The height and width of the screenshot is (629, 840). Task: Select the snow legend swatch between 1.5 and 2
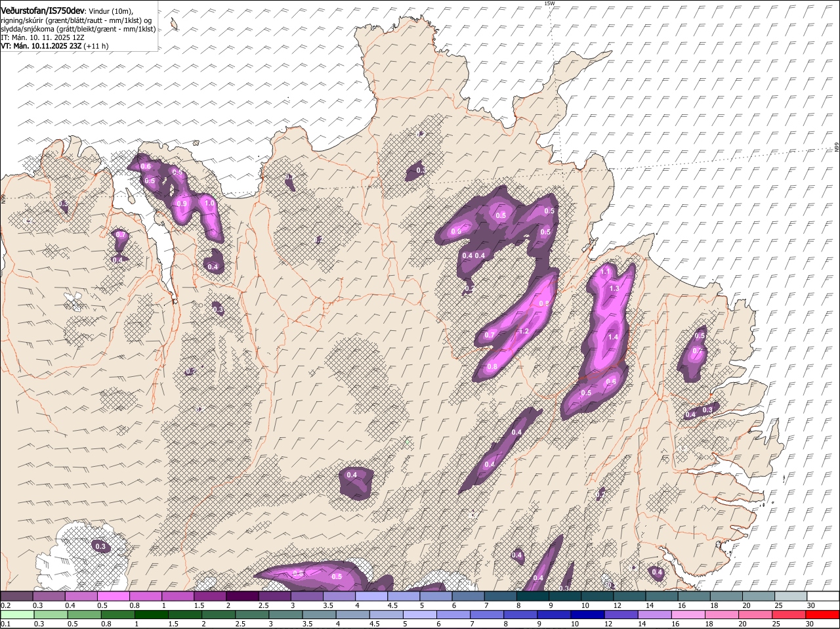pyautogui.click(x=210, y=596)
